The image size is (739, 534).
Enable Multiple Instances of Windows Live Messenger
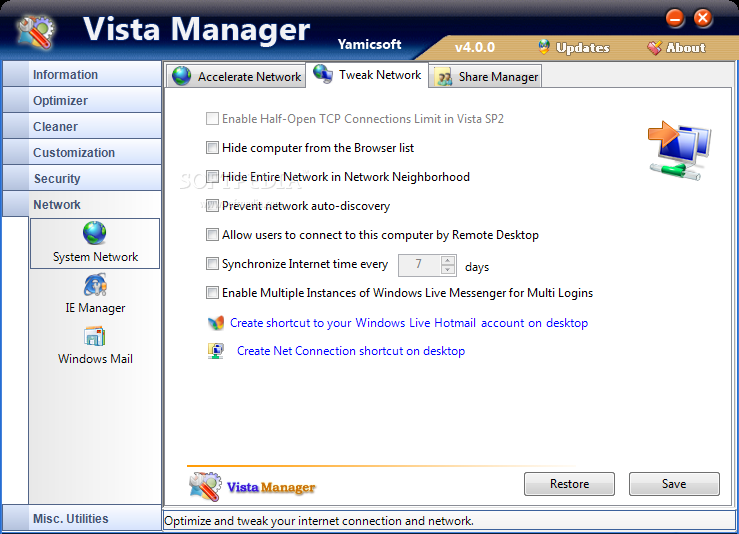212,293
